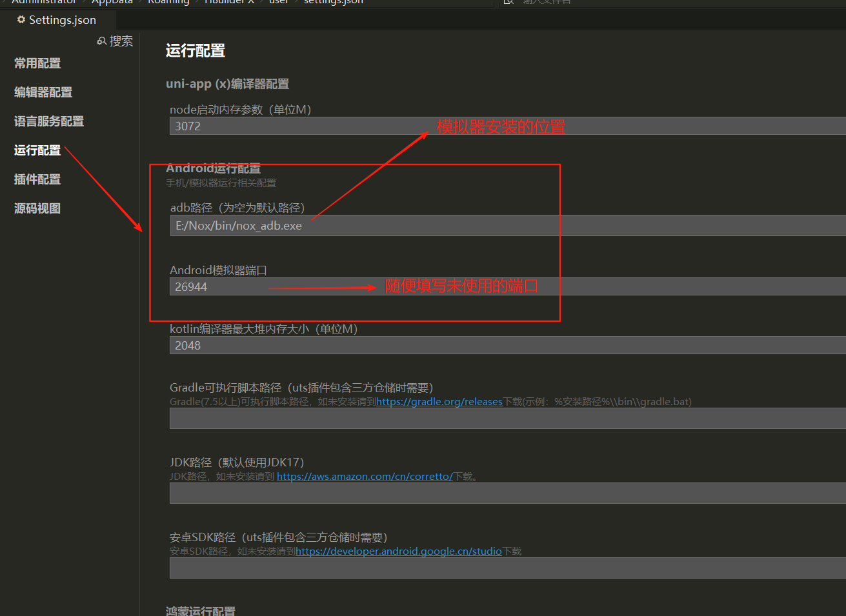Image resolution: width=846 pixels, height=616 pixels.
Task: Click the gear icon on Settings.json tab
Action: pyautogui.click(x=21, y=20)
